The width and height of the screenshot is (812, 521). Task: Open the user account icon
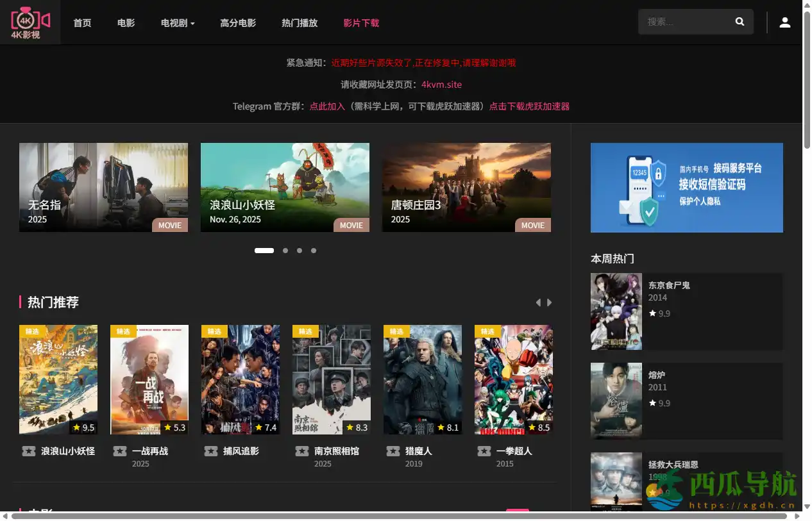pos(785,21)
